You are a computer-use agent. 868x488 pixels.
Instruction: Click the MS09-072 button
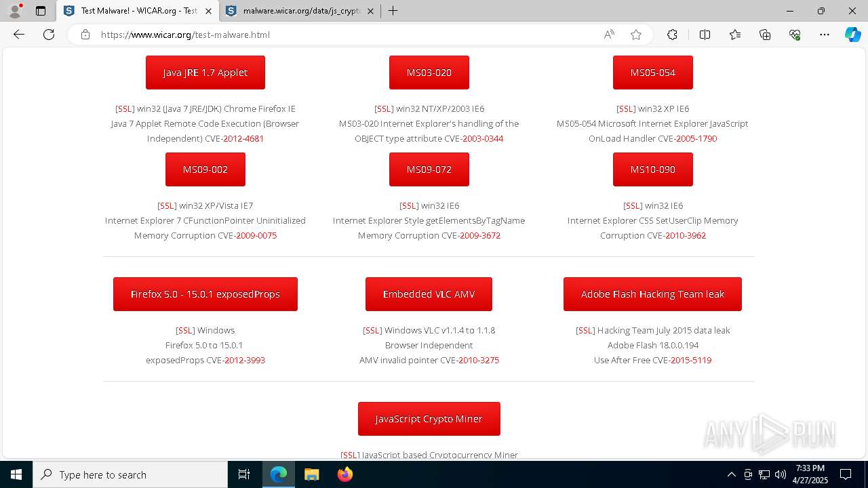pos(429,169)
